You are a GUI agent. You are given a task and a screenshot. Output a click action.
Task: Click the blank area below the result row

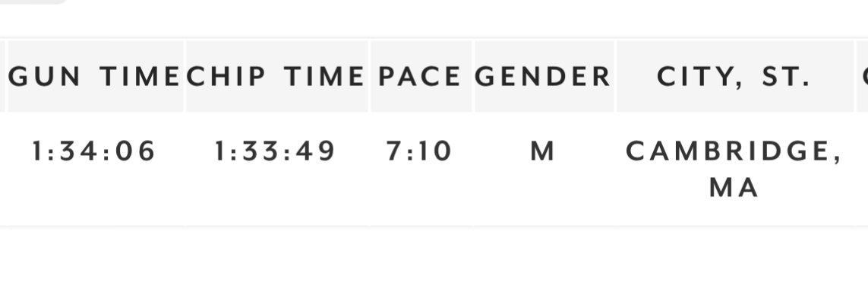coord(433,266)
